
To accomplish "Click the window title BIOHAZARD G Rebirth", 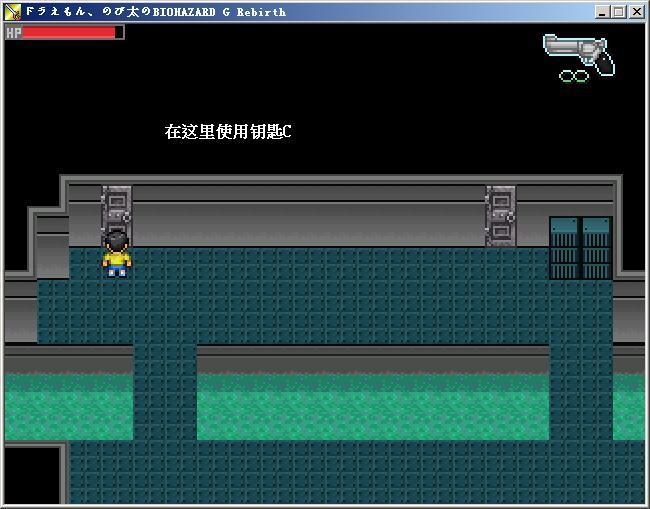I will [x=156, y=12].
